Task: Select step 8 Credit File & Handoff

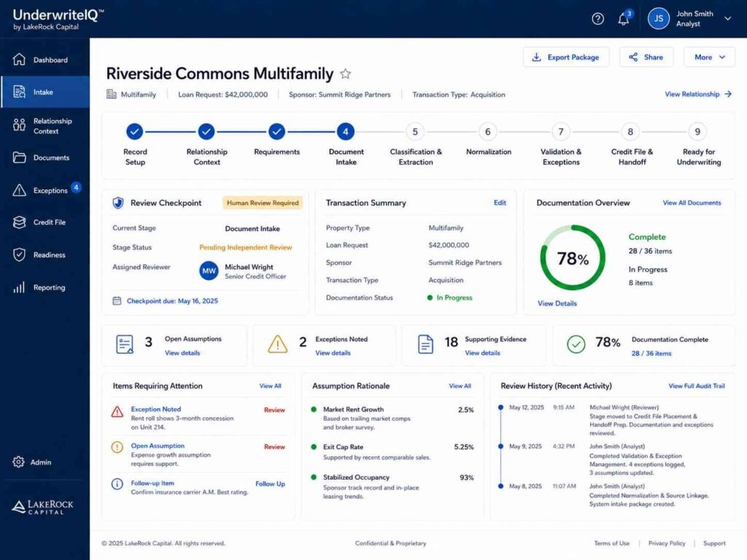Action: pyautogui.click(x=630, y=131)
